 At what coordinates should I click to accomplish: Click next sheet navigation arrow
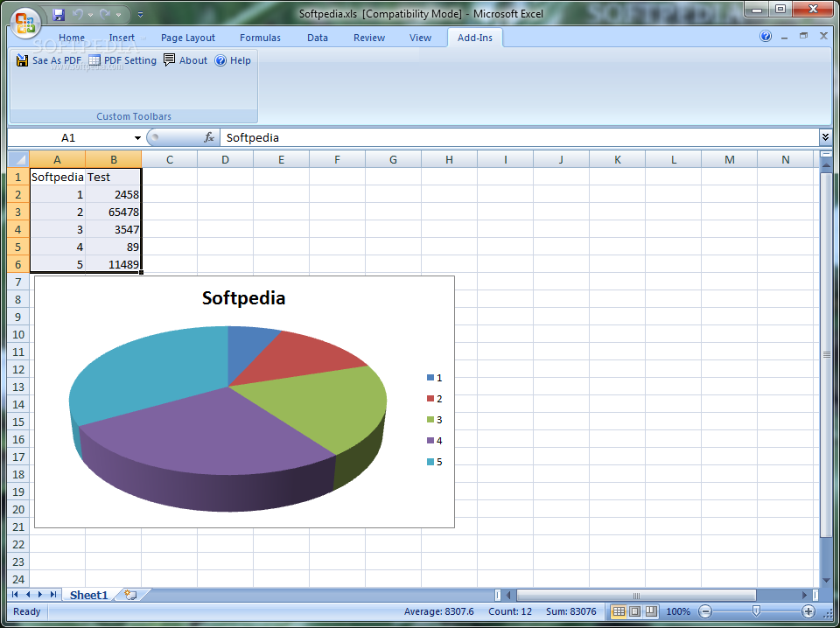tap(40, 595)
